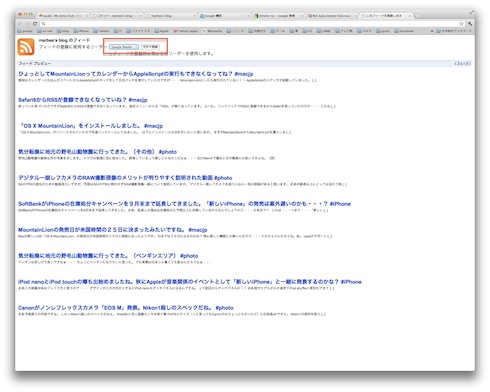
Task: Switch to the コメント marbee's blog tab
Action: 117,16
